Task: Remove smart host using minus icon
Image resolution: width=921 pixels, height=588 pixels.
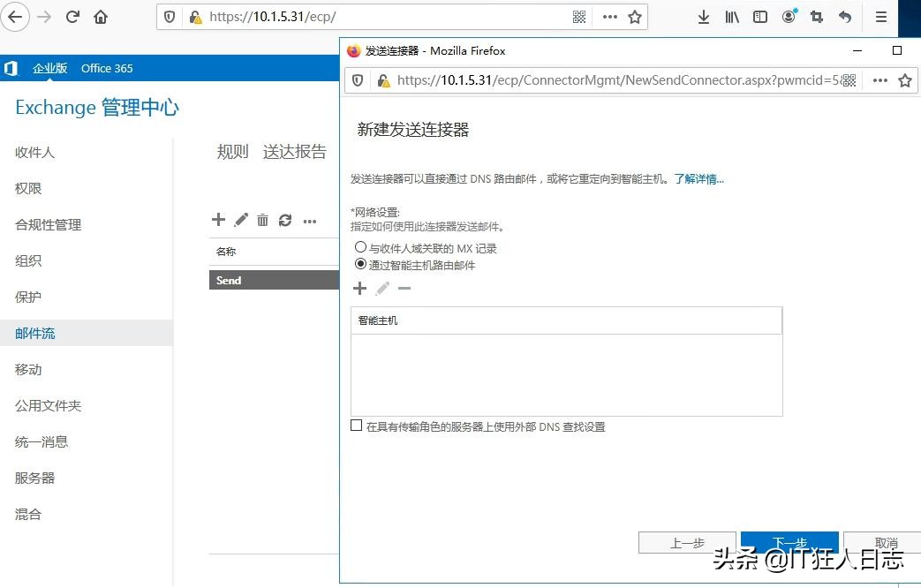Action: 404,288
